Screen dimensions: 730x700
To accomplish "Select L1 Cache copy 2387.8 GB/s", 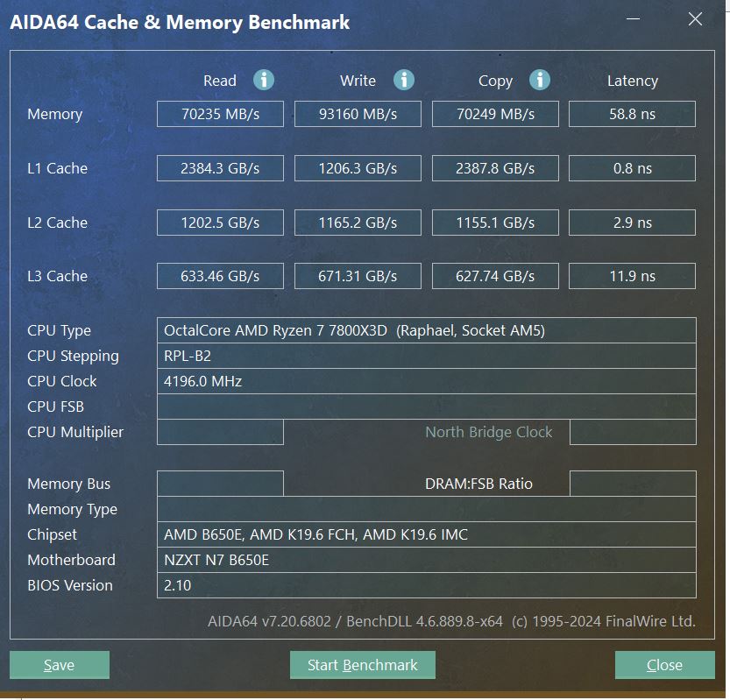I will 495,168.
